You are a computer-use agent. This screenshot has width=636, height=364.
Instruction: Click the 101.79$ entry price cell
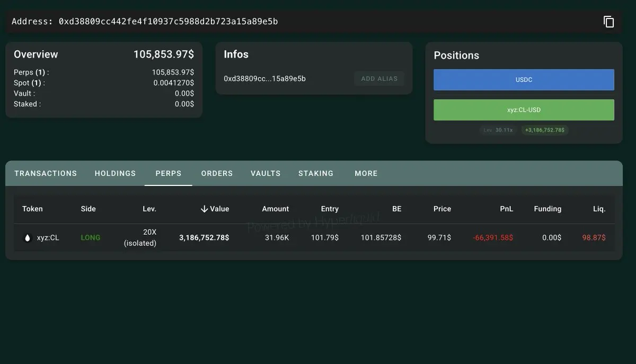pos(324,238)
